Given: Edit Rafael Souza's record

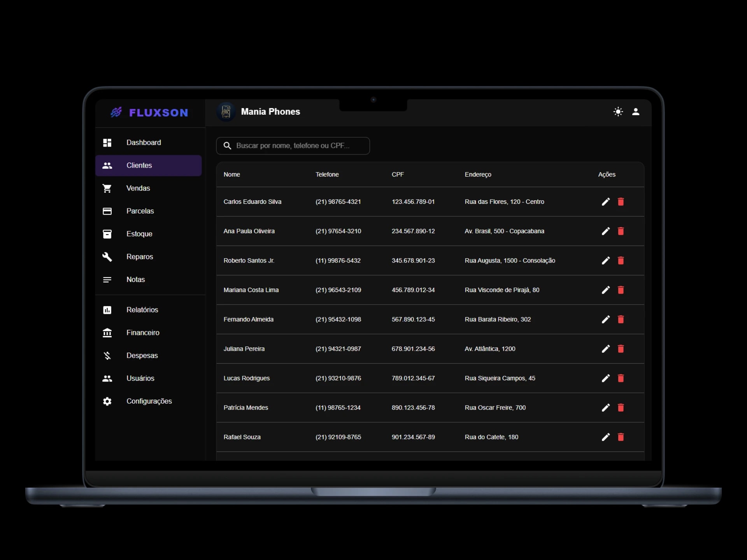Looking at the screenshot, I should 605,437.
